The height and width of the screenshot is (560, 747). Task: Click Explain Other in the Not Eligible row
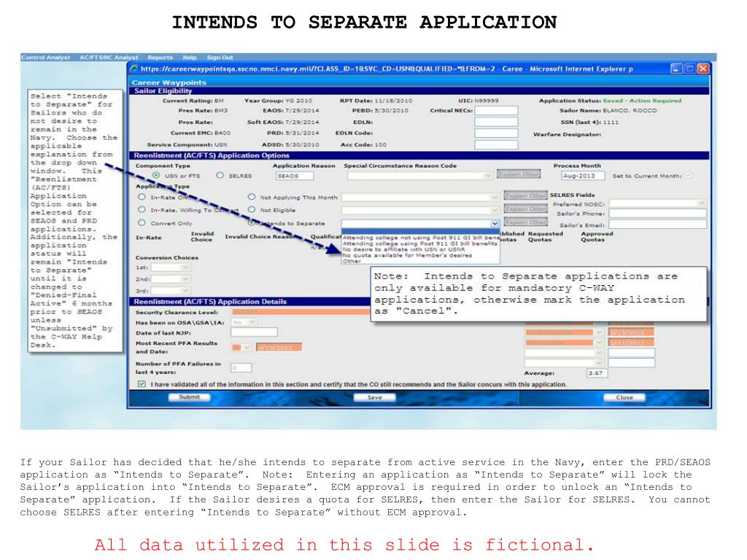coord(525,209)
